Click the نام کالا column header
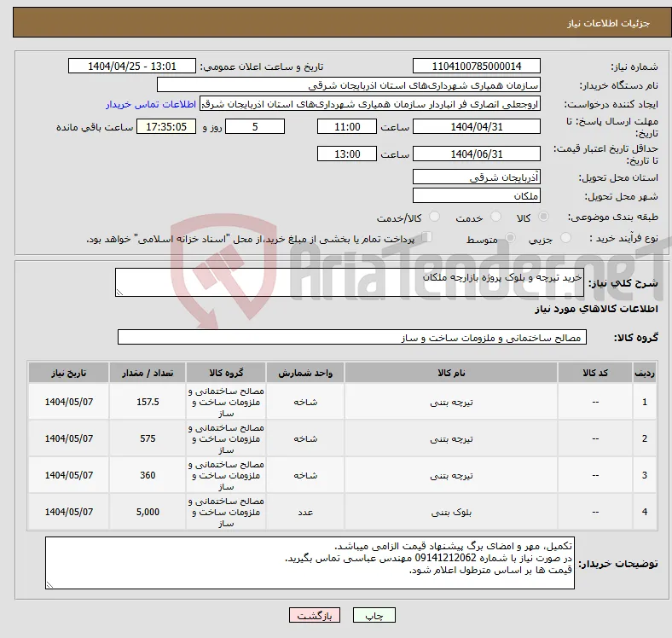The width and height of the screenshot is (672, 638). tap(451, 373)
